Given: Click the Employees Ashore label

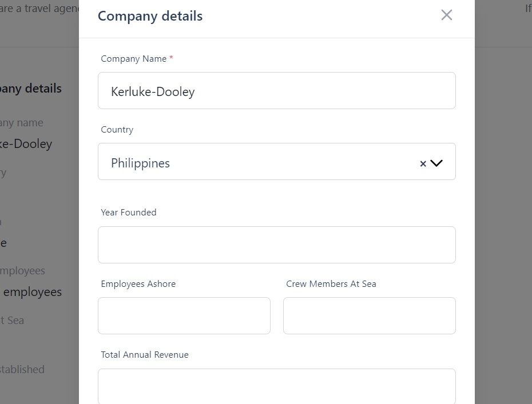Looking at the screenshot, I should tap(138, 283).
